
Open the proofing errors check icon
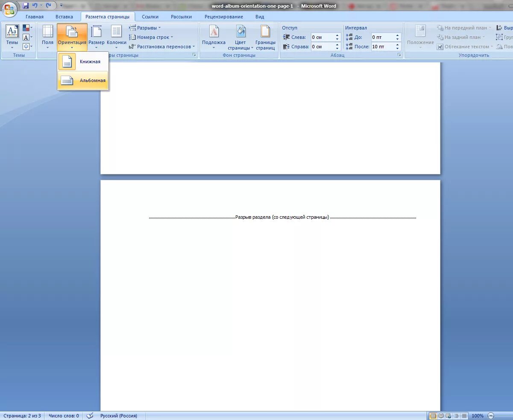tap(90, 416)
